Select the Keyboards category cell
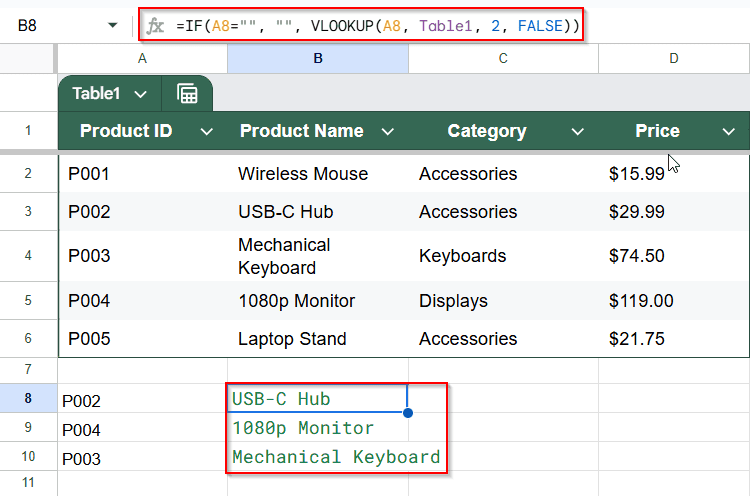 [503, 256]
